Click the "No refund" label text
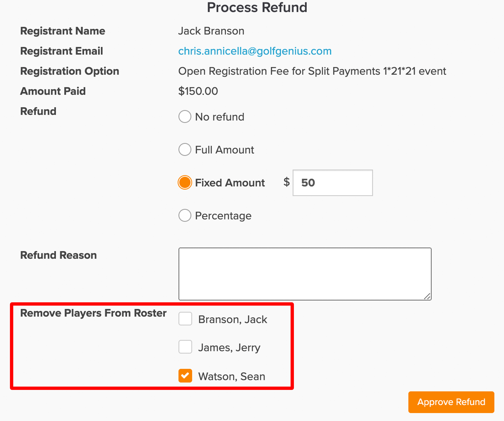The height and width of the screenshot is (421, 504). 220,117
